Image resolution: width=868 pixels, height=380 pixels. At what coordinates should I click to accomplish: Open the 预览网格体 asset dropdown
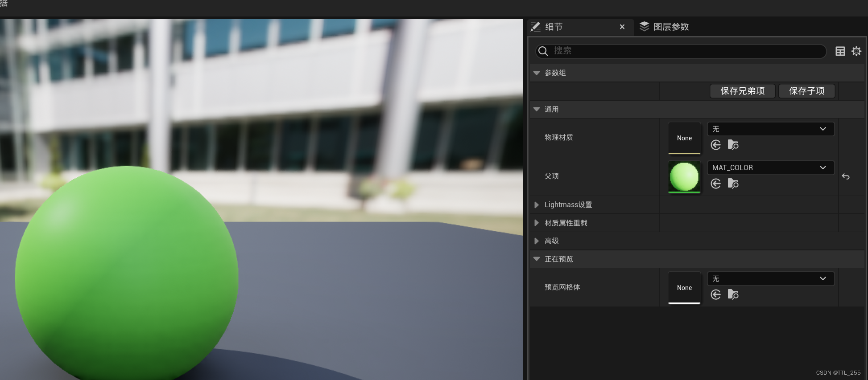pyautogui.click(x=771, y=279)
